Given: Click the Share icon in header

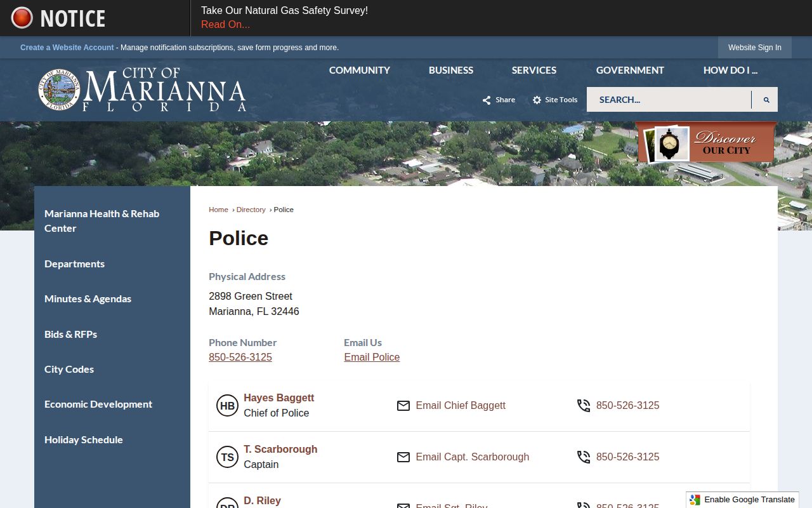Looking at the screenshot, I should tap(487, 100).
